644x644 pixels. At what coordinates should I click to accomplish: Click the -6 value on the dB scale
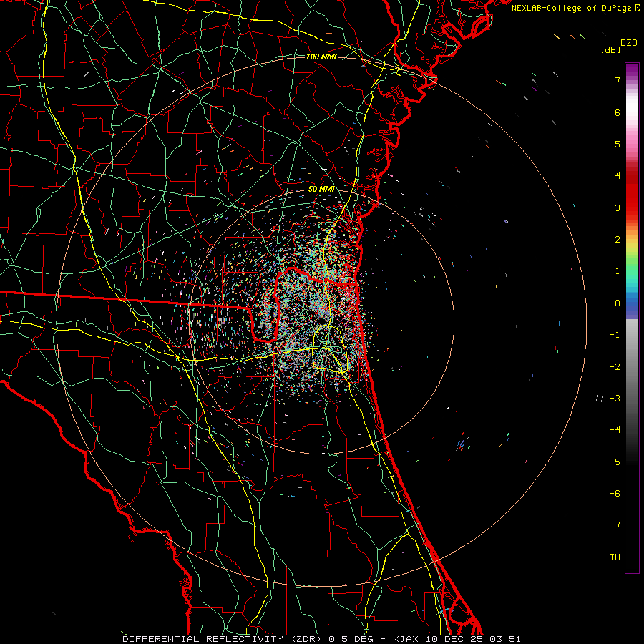click(x=615, y=494)
